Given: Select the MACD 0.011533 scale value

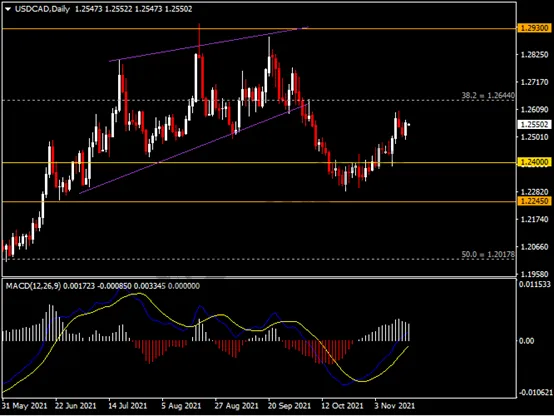Looking at the screenshot, I should click(535, 284).
